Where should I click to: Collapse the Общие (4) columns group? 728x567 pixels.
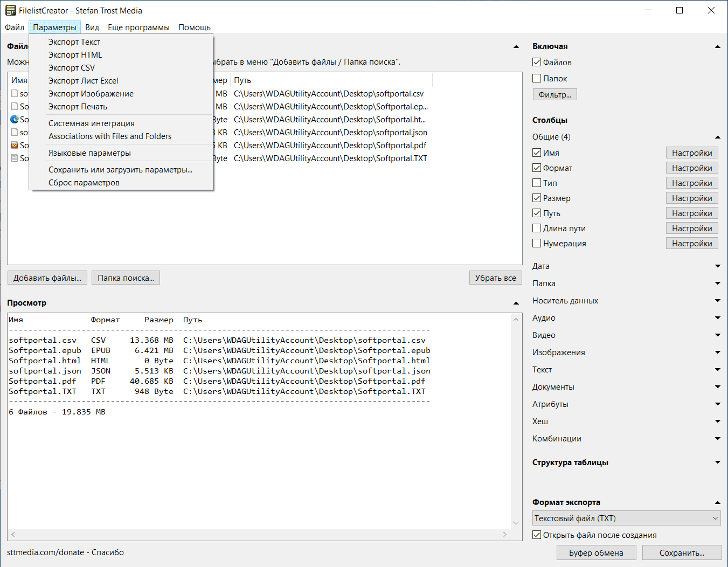(x=718, y=137)
